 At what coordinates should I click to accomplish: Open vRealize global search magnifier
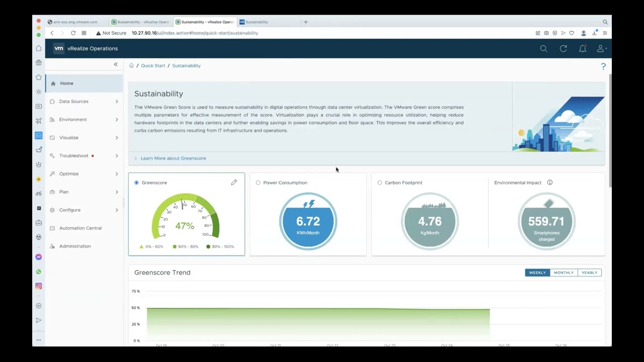[543, 49]
